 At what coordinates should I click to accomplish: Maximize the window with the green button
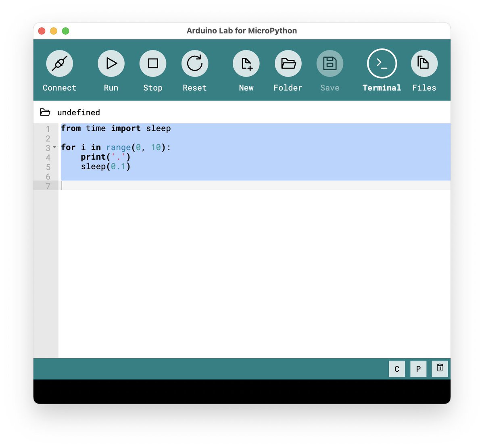point(66,31)
